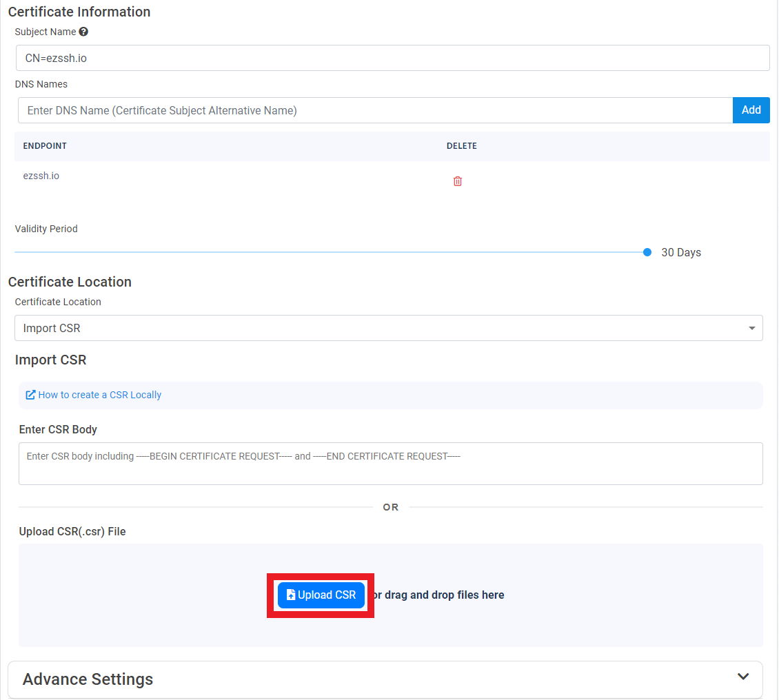This screenshot has height=700, width=779.
Task: Click the dropdown caret on Certificate Location
Action: point(752,329)
